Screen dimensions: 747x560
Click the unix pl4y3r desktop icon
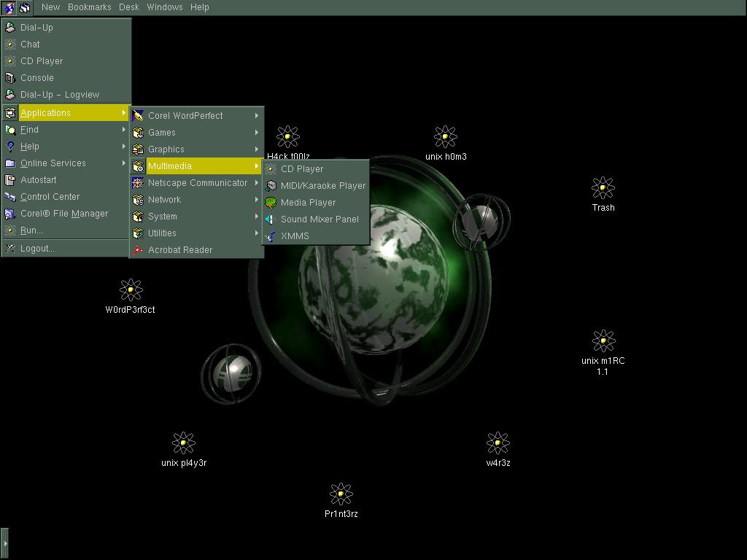[x=183, y=443]
